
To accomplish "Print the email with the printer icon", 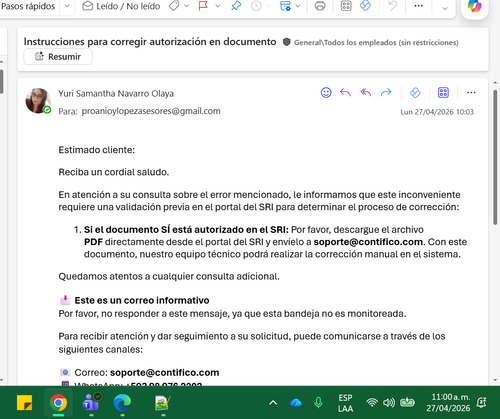I will coord(320,6).
